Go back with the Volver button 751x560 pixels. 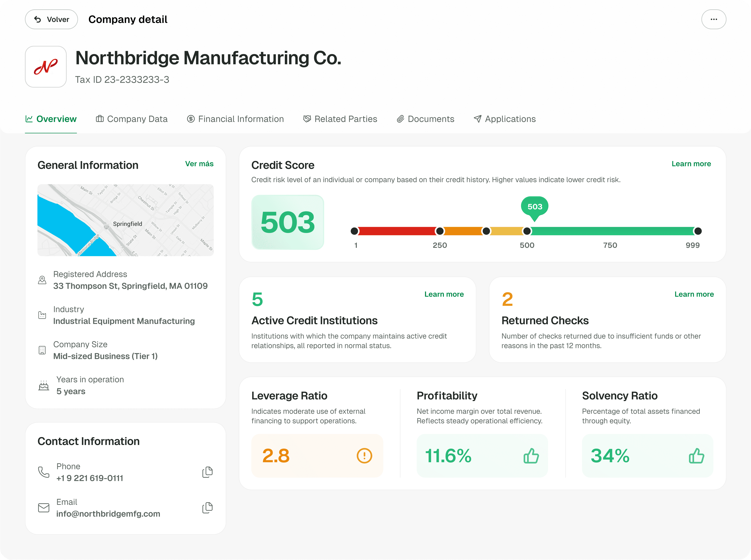click(51, 19)
